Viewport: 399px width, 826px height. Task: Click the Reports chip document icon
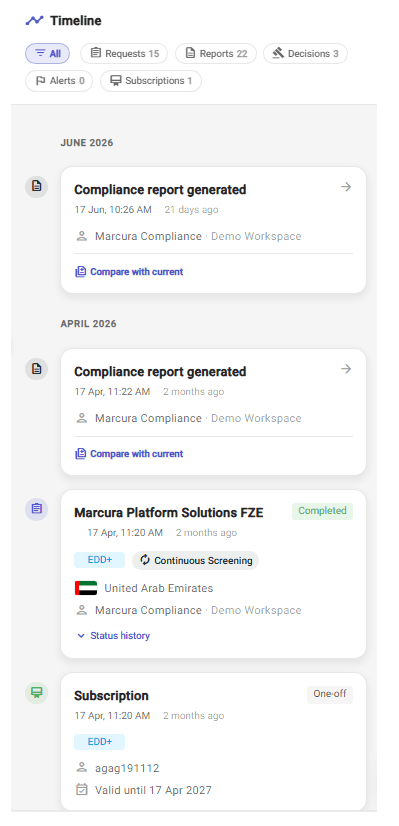click(x=190, y=53)
